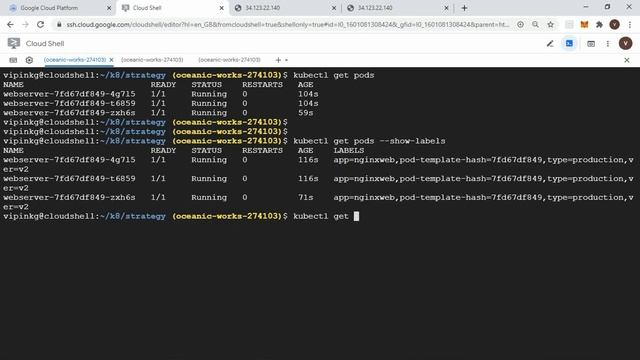Toggle the blue terminal view button
640x360 pixels.
click(x=569, y=43)
